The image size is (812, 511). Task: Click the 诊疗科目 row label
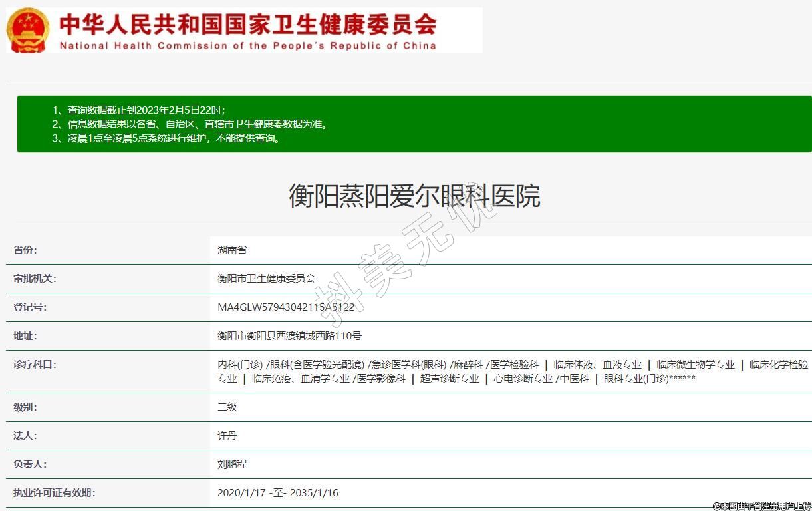(35, 365)
